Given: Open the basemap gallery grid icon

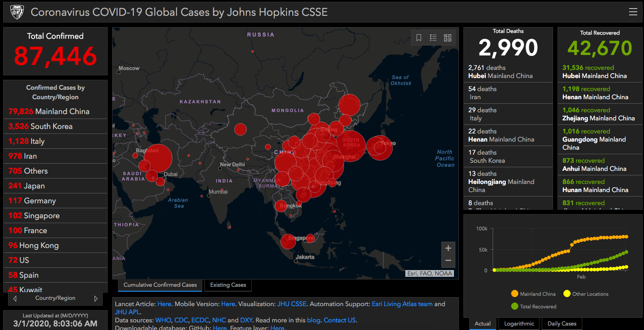Looking at the screenshot, I should pos(448,38).
